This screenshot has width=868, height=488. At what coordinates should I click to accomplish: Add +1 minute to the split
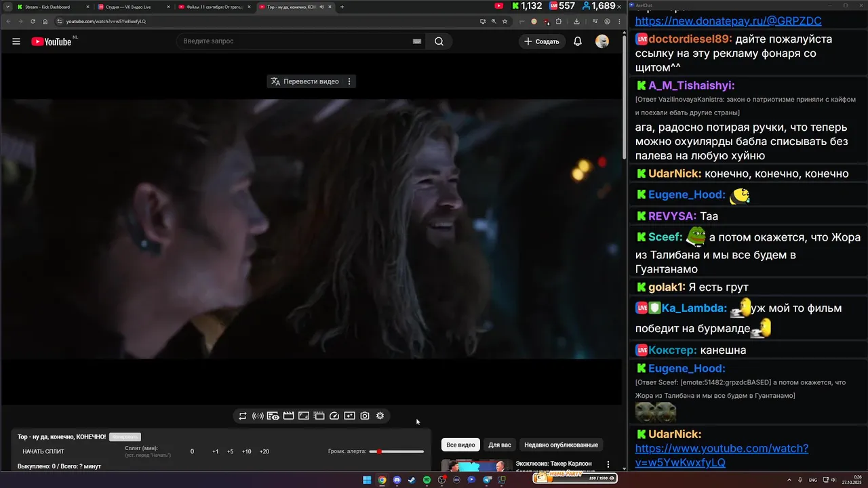tap(216, 451)
